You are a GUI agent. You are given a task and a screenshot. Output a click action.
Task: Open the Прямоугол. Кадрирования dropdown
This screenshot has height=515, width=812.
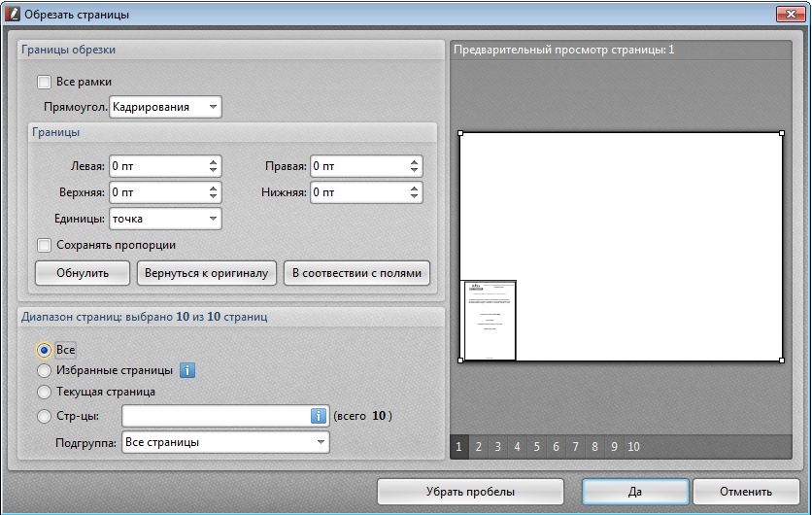pyautogui.click(x=165, y=107)
